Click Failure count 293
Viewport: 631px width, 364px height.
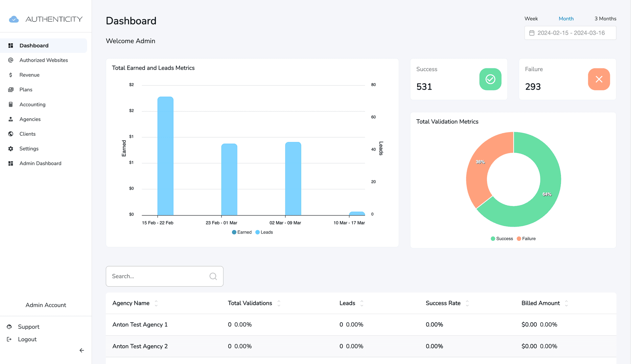tap(533, 87)
